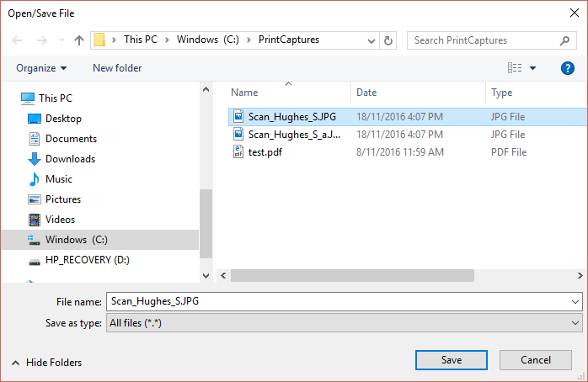Image resolution: width=588 pixels, height=382 pixels.
Task: Expand the view options dropdown arrow
Action: pyautogui.click(x=532, y=68)
